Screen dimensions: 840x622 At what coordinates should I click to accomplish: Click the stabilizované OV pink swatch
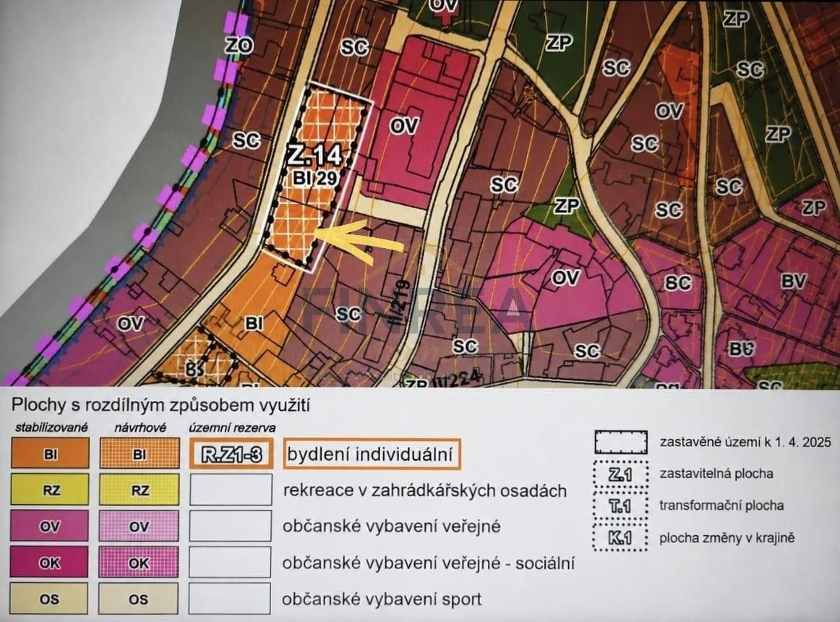click(x=50, y=526)
